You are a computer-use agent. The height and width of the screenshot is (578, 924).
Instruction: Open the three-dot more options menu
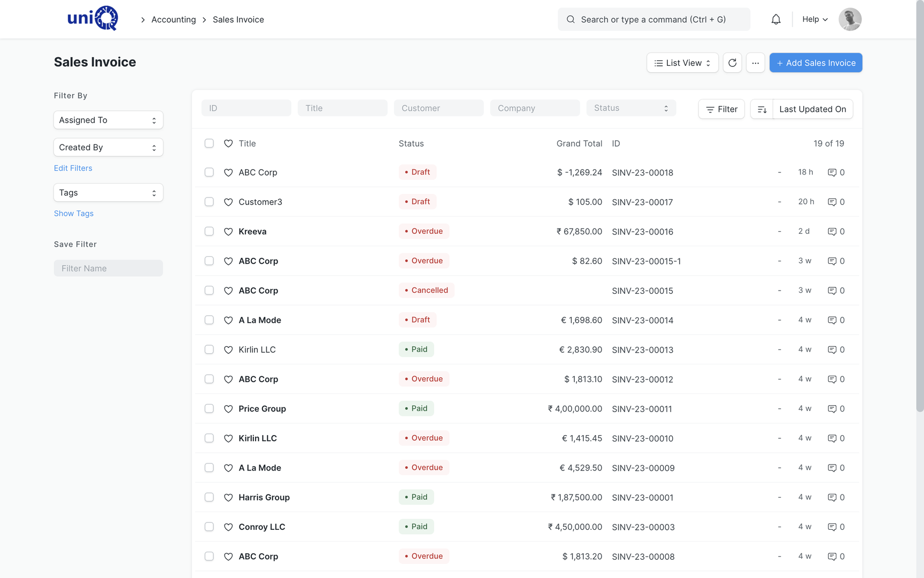tap(755, 63)
